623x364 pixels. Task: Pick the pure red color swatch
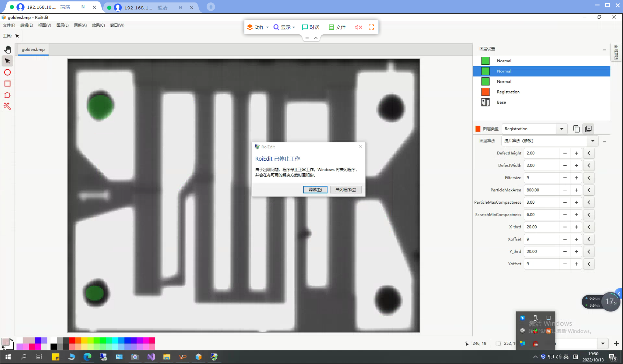72,340
